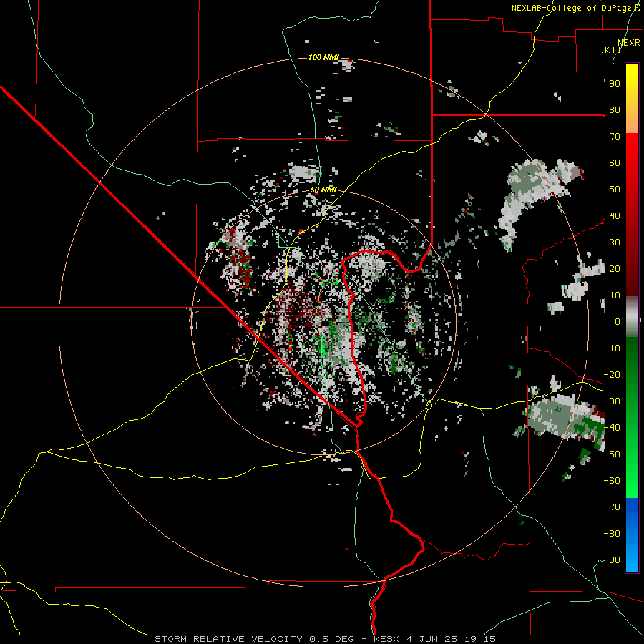Click the 50 NMI range ring label
Viewport: 644px width, 644px height.
click(323, 190)
